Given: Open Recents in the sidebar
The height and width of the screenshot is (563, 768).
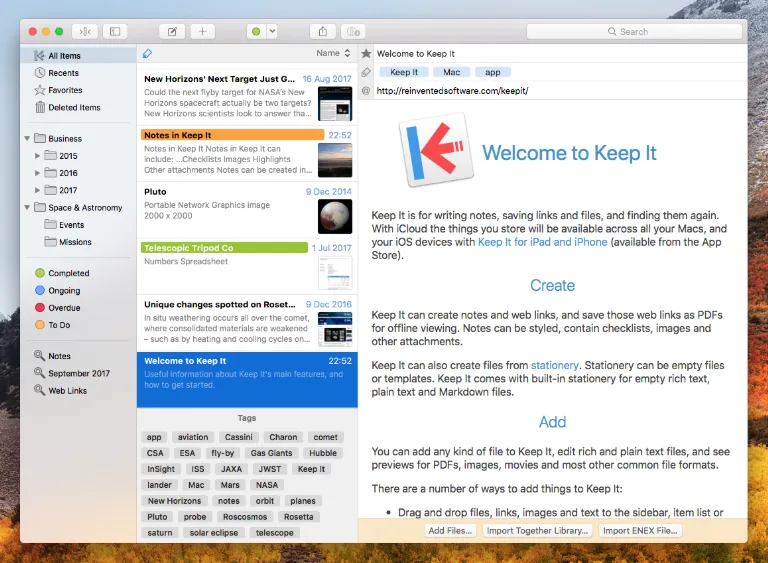Looking at the screenshot, I should pos(78,73).
